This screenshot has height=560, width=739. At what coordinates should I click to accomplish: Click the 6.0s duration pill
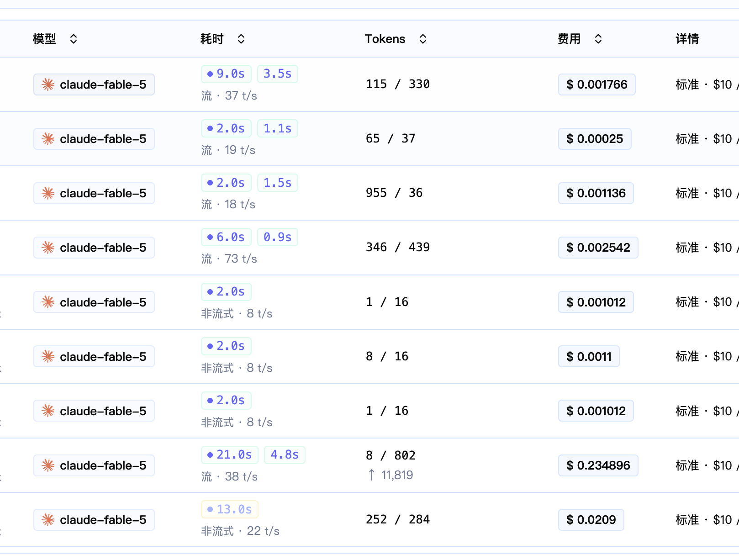pos(226,237)
